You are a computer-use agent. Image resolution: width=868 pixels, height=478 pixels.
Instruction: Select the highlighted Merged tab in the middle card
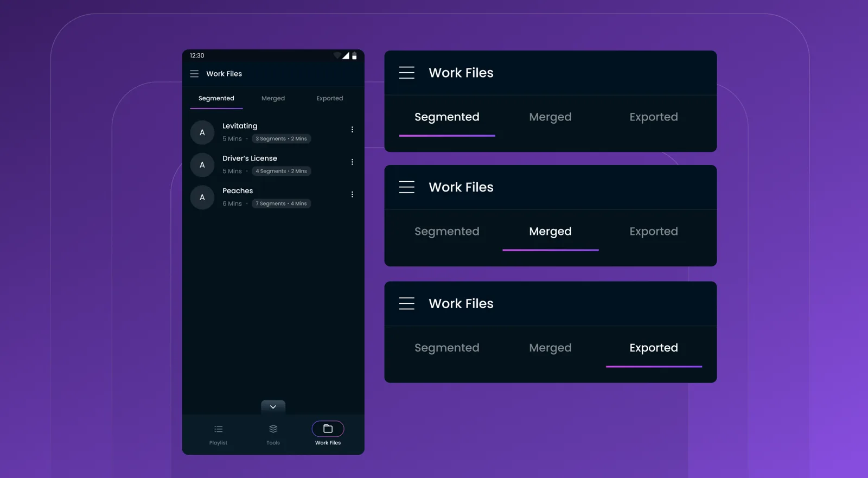(x=550, y=232)
